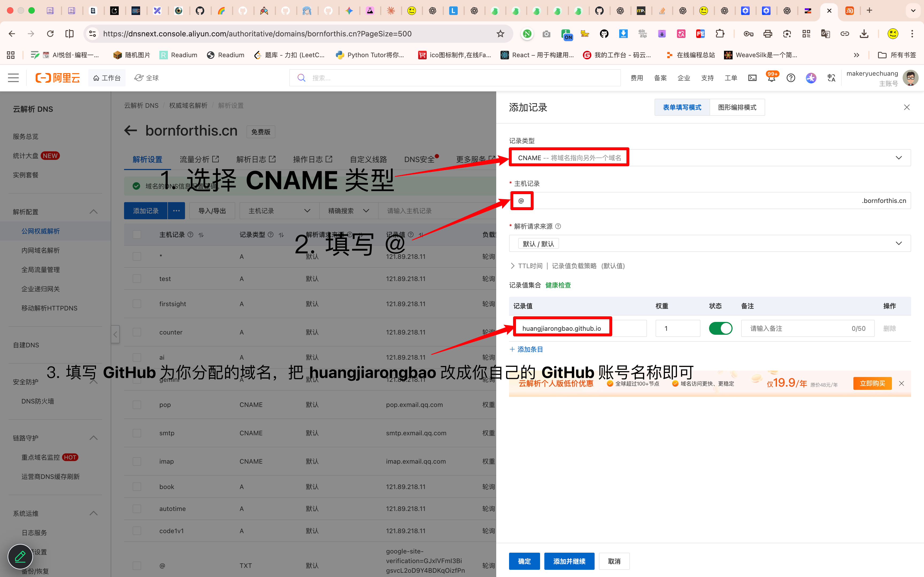Bookmark this page with the star icon

[x=500, y=34]
